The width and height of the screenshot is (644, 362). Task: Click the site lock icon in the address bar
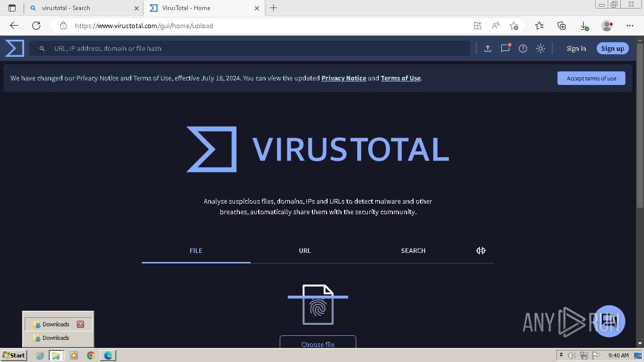pos(63,26)
